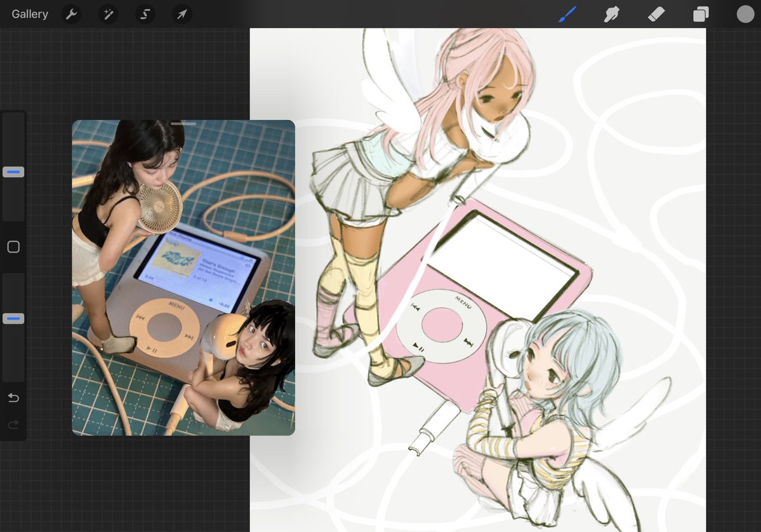The height and width of the screenshot is (532, 761).
Task: Click the brush size slider handle
Action: pos(13,172)
